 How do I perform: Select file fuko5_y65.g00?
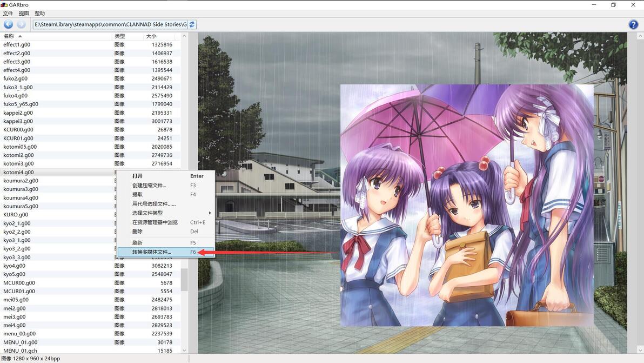[21, 104]
